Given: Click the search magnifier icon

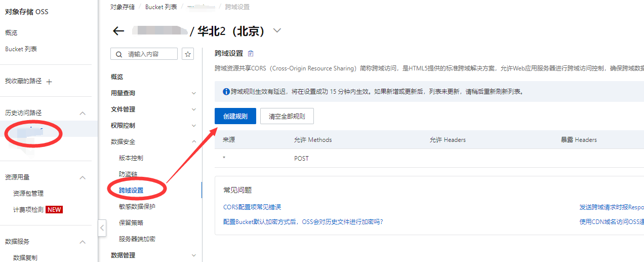Looking at the screenshot, I should point(119,54).
